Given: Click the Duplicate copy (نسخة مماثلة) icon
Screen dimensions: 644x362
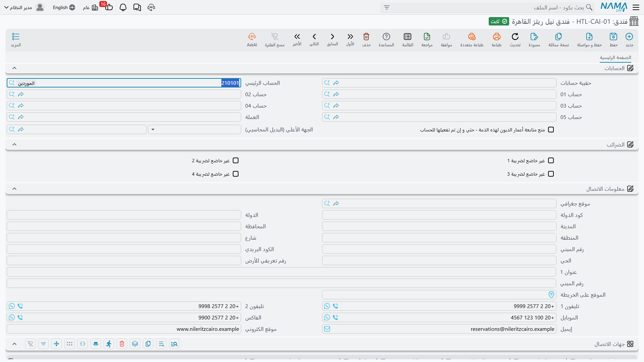Looking at the screenshot, I should tap(558, 37).
